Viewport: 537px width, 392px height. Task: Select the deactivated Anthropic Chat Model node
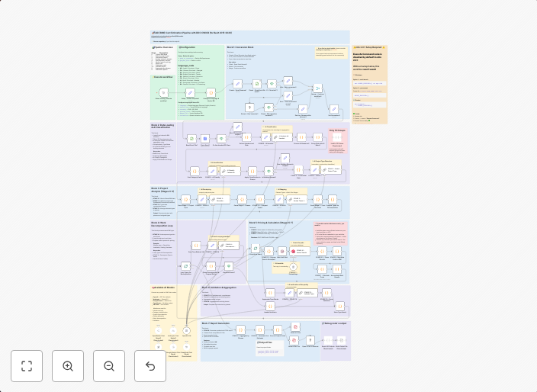pyautogui.click(x=173, y=330)
